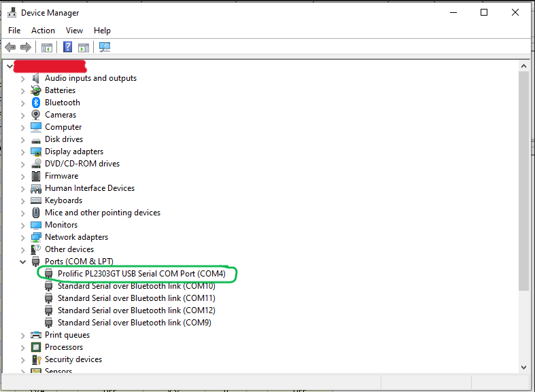
Task: Click the Print queues printer icon
Action: tap(36, 335)
